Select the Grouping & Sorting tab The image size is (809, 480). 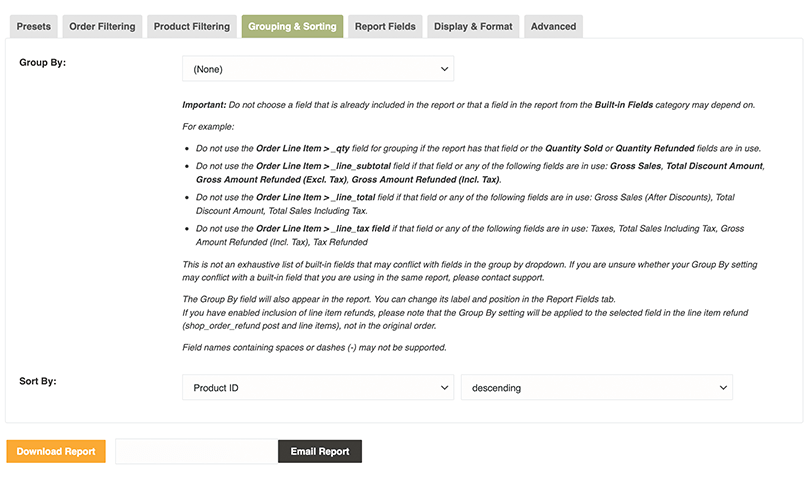tap(292, 27)
